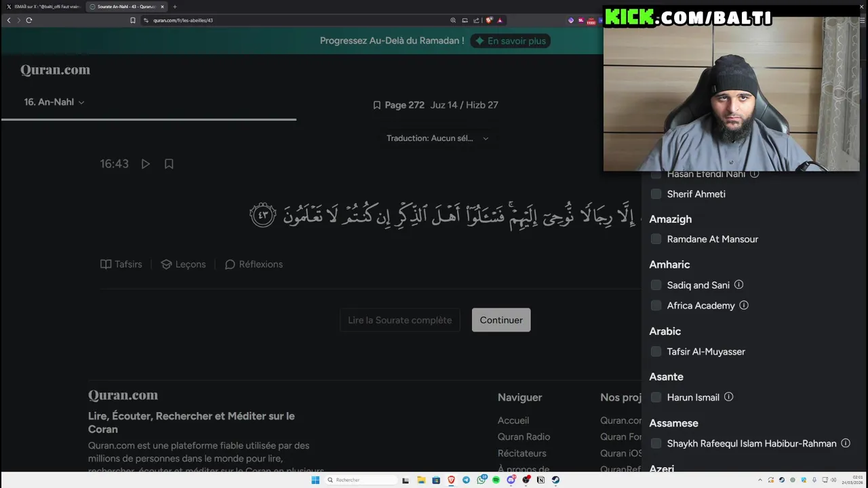The width and height of the screenshot is (868, 488).
Task: Check the Harun Ismail translation
Action: tap(656, 397)
